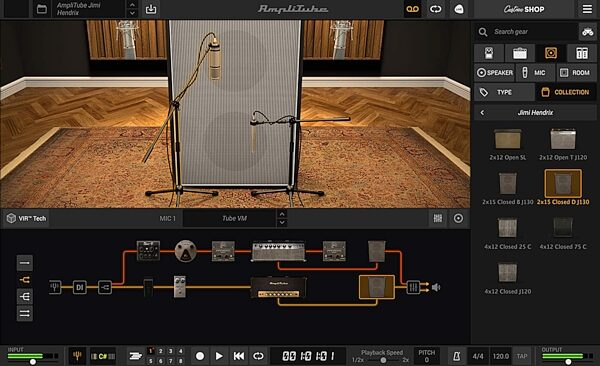Start playback with the play button
The image size is (600, 366).
tap(219, 356)
